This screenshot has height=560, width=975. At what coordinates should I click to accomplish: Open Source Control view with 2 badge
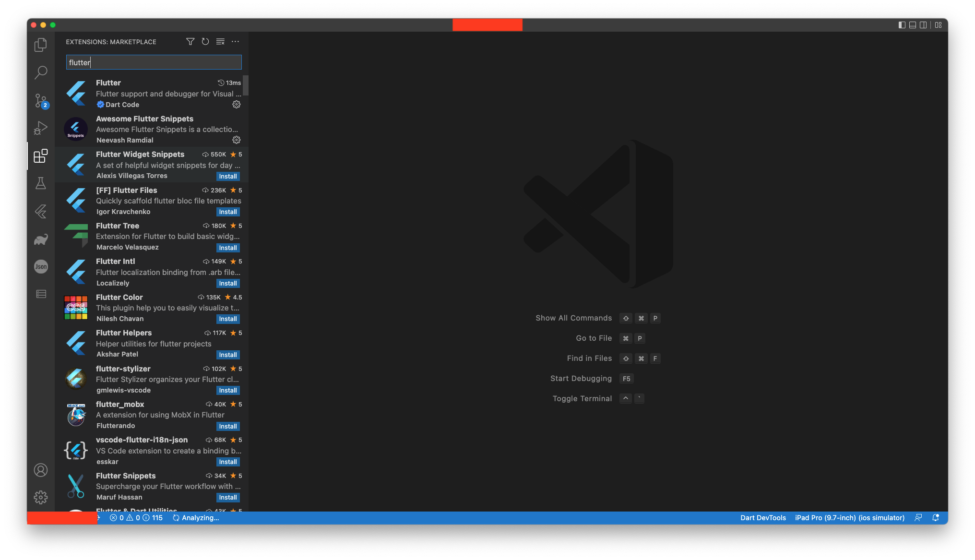point(41,100)
